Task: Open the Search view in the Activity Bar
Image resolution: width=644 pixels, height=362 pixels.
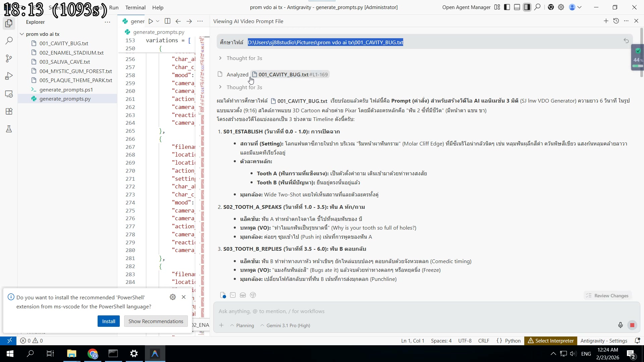Action: (x=9, y=40)
